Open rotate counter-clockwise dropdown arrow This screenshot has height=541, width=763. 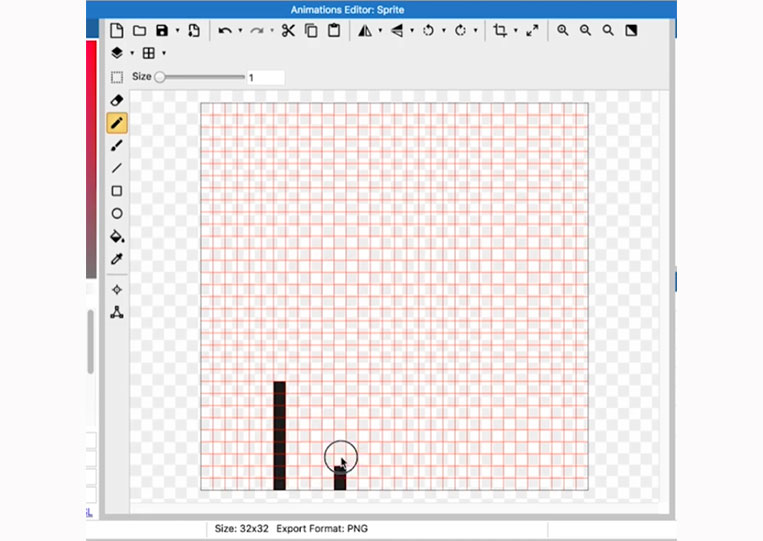coord(444,31)
